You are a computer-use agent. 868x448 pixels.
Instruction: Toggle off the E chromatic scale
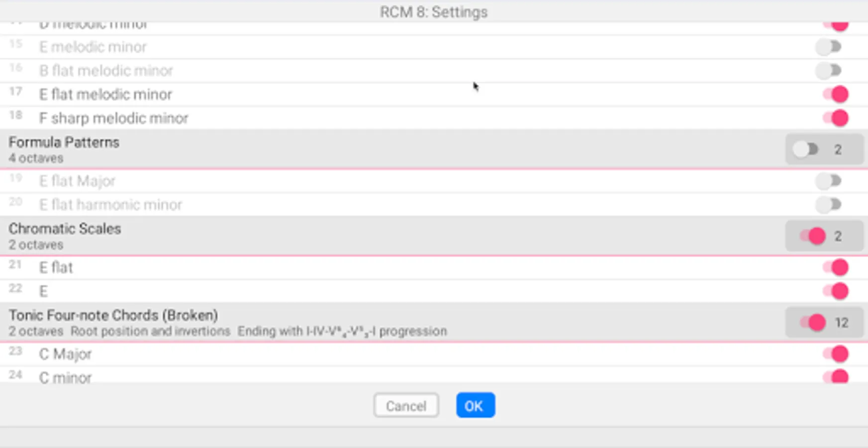836,291
